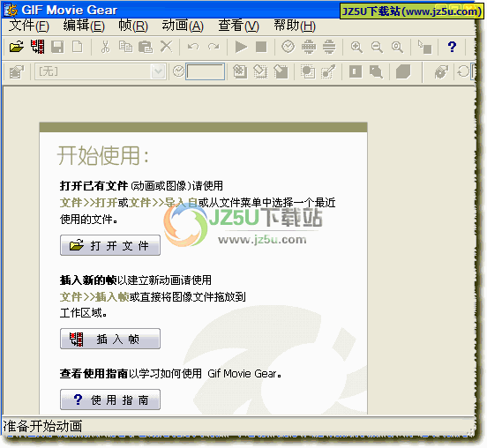Click the Zoom in magnifier icon
This screenshot has height=448, width=487.
tap(356, 47)
